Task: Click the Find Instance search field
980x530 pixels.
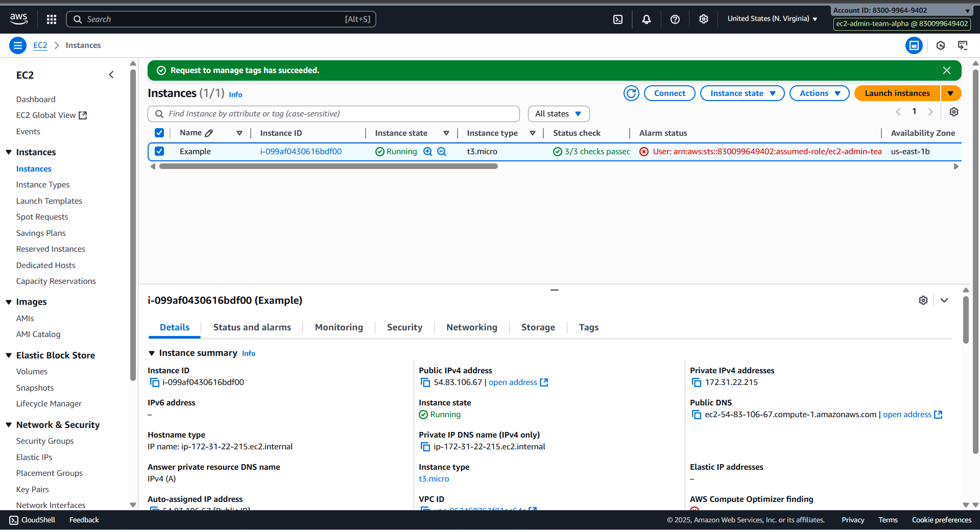Action: (337, 114)
